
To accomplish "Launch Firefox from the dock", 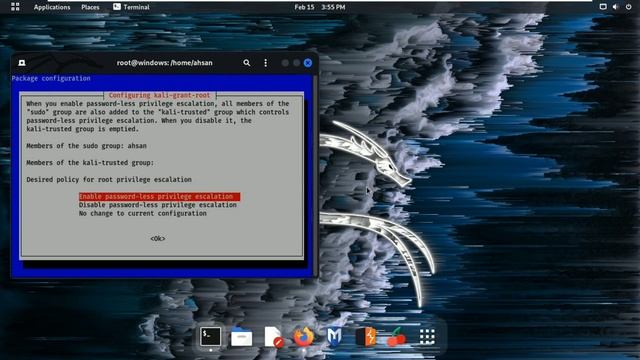I will [304, 337].
